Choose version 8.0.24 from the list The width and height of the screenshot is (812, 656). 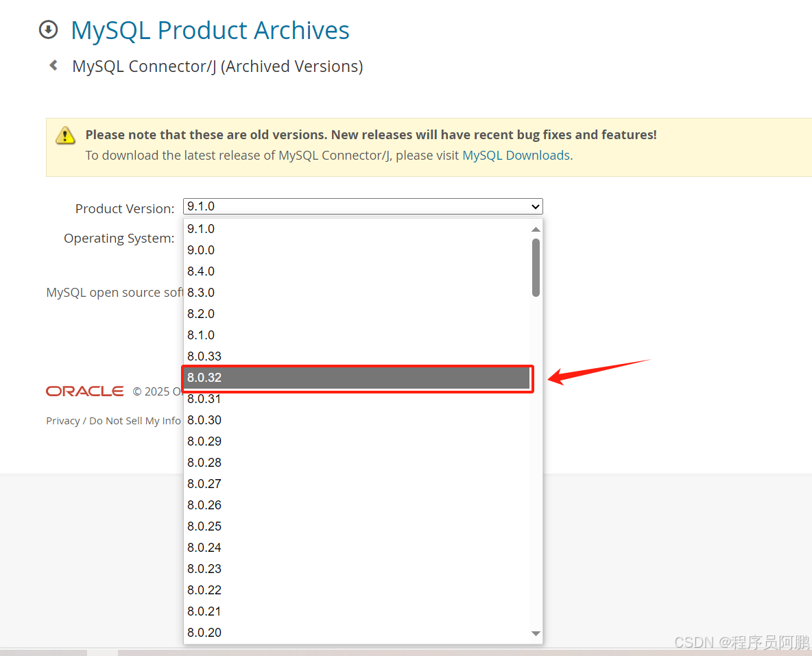coord(357,548)
